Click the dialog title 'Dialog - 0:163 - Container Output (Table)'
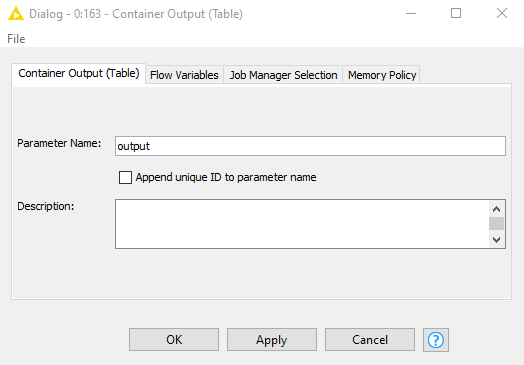This screenshot has height=365, width=524. click(x=136, y=14)
